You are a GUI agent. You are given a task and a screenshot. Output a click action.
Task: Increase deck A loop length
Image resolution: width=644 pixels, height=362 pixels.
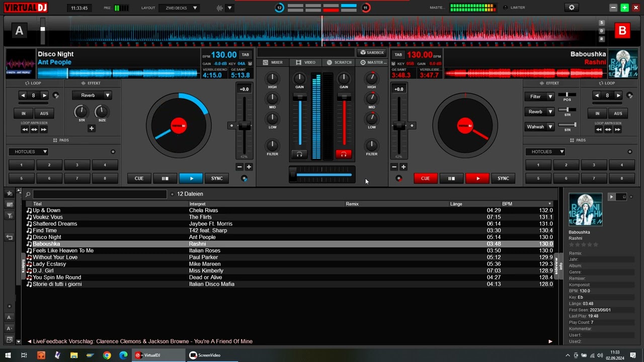pyautogui.click(x=44, y=96)
